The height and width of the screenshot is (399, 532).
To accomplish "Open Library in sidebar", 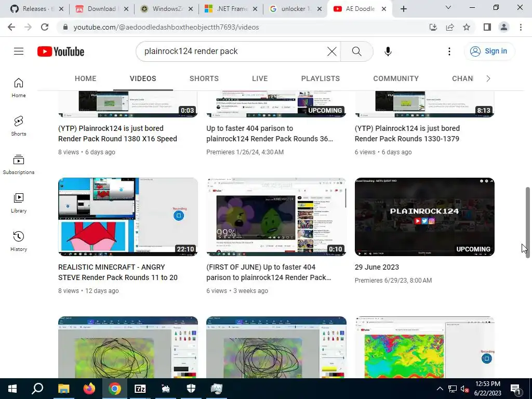I will pyautogui.click(x=19, y=203).
